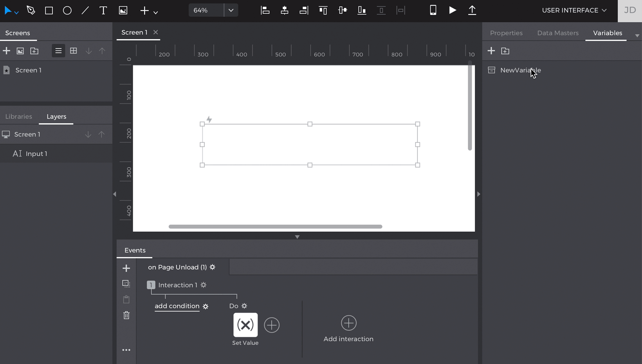Switch Screens panel to grid view
The height and width of the screenshot is (364, 642).
(x=73, y=51)
